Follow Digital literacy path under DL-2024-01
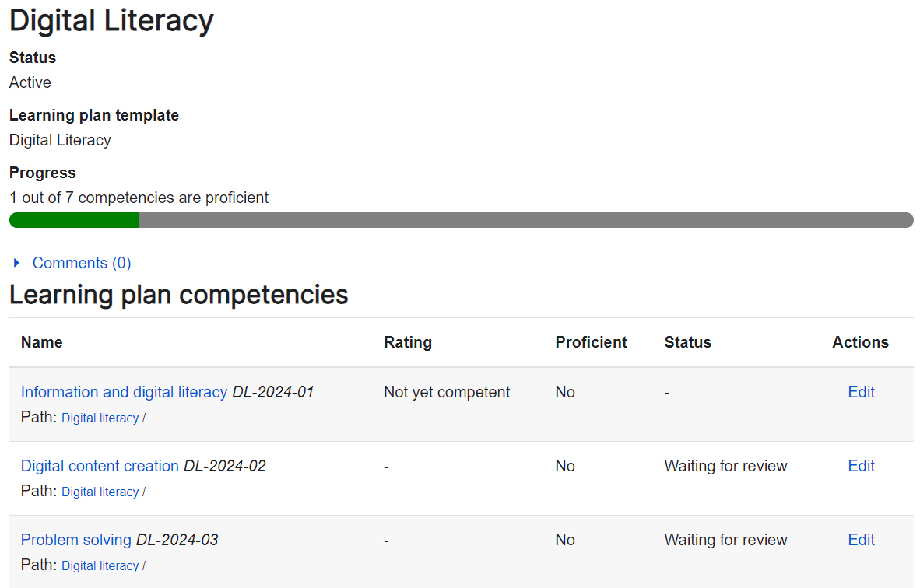This screenshot has width=920, height=588. click(100, 418)
